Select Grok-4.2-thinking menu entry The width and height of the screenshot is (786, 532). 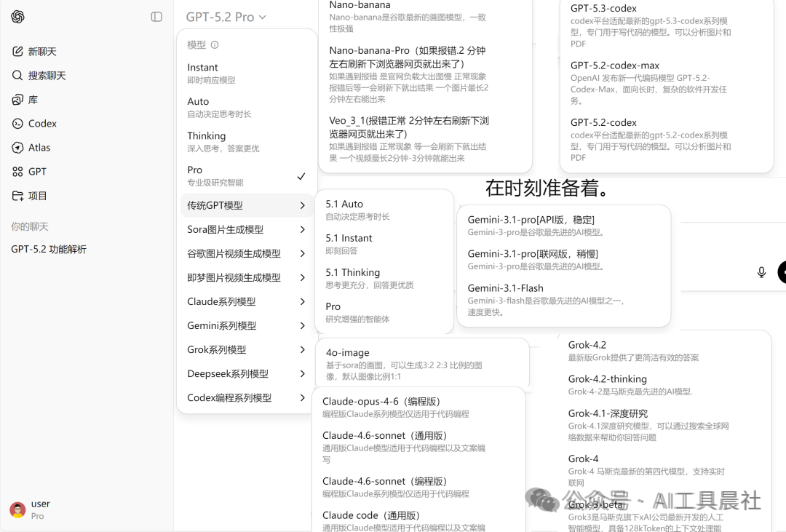(606, 378)
